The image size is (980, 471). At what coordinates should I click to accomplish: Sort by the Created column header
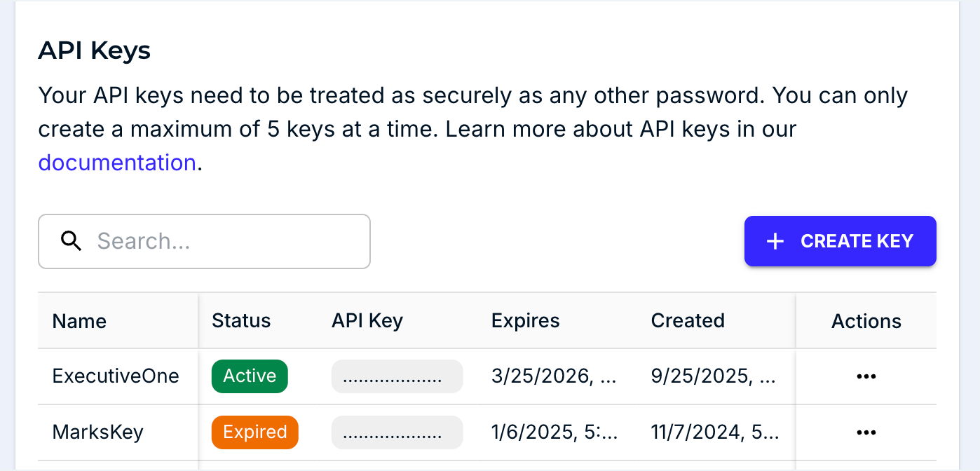(688, 321)
